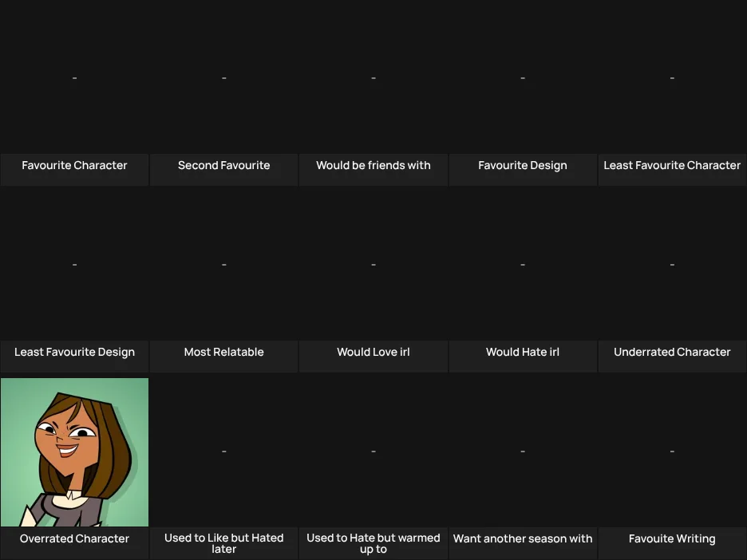Select the 'Most Relatable' label

click(x=224, y=352)
